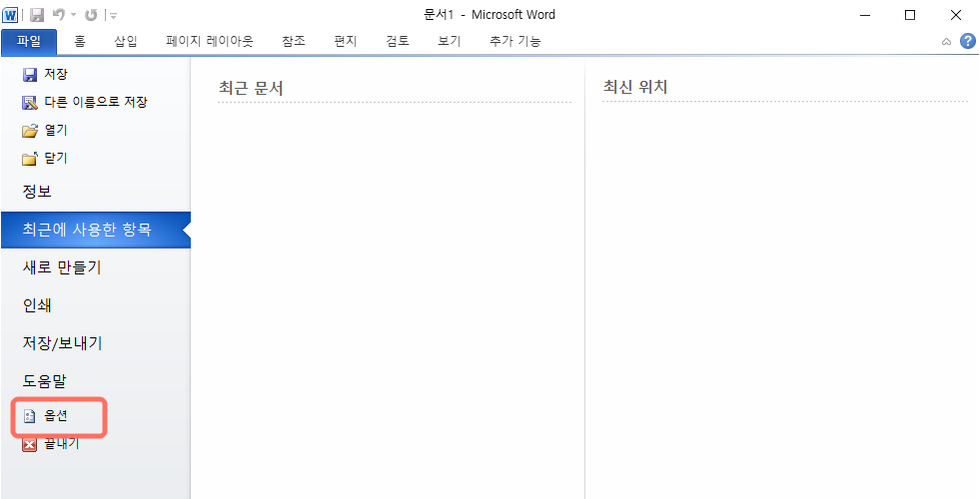Click the Word application icon in title bar
The height and width of the screenshot is (499, 980).
tap(11, 15)
